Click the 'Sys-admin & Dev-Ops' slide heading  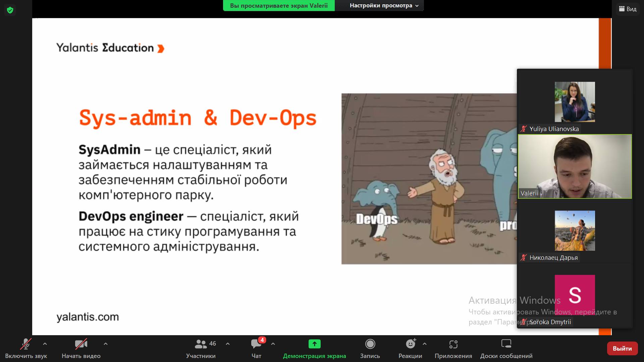tap(198, 118)
